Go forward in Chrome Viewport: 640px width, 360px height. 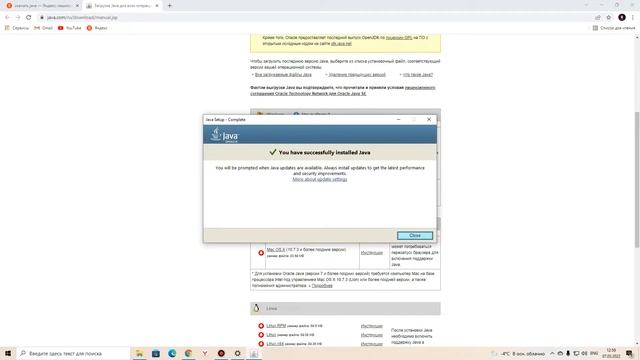tap(18, 18)
